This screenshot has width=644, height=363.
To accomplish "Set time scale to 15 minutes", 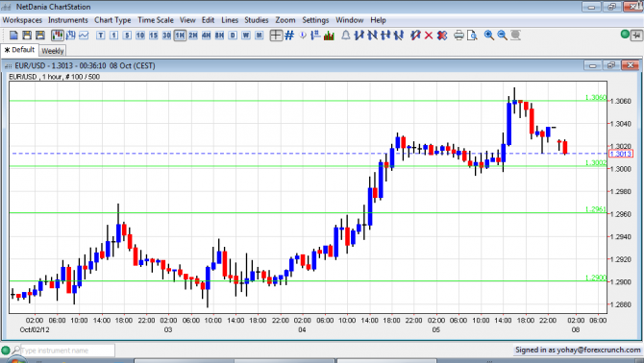I will pyautogui.click(x=153, y=36).
